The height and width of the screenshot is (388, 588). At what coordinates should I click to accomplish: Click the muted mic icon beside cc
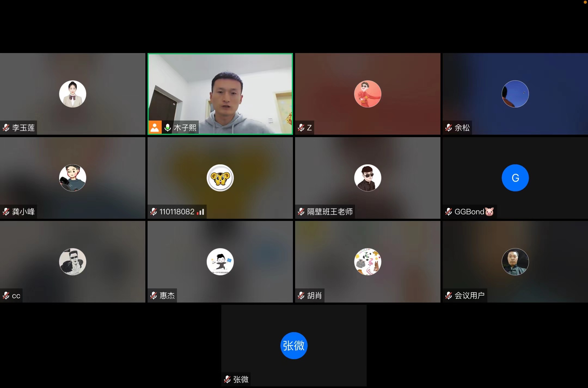tap(6, 295)
